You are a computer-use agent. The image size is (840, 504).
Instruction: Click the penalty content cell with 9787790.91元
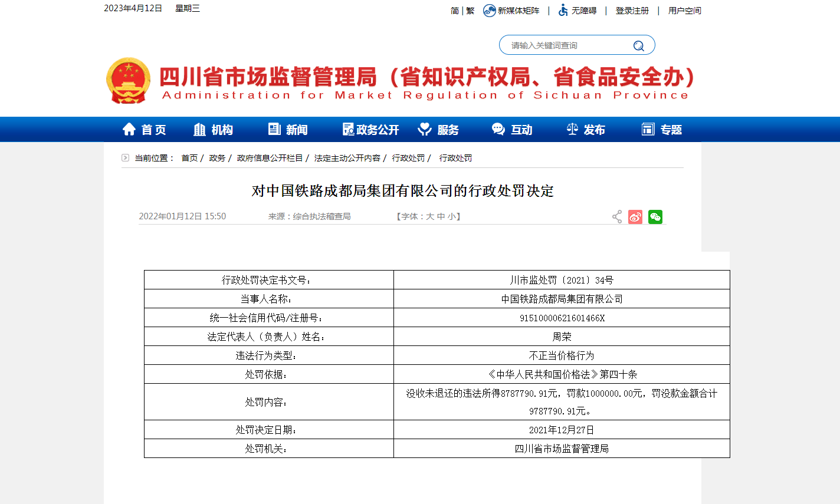[x=562, y=402]
